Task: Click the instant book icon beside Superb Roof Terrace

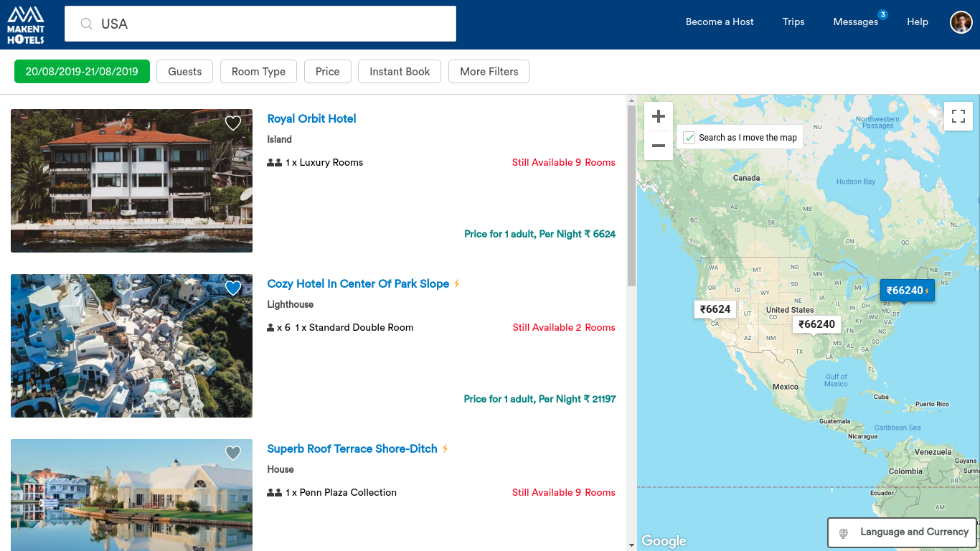Action: click(x=445, y=448)
